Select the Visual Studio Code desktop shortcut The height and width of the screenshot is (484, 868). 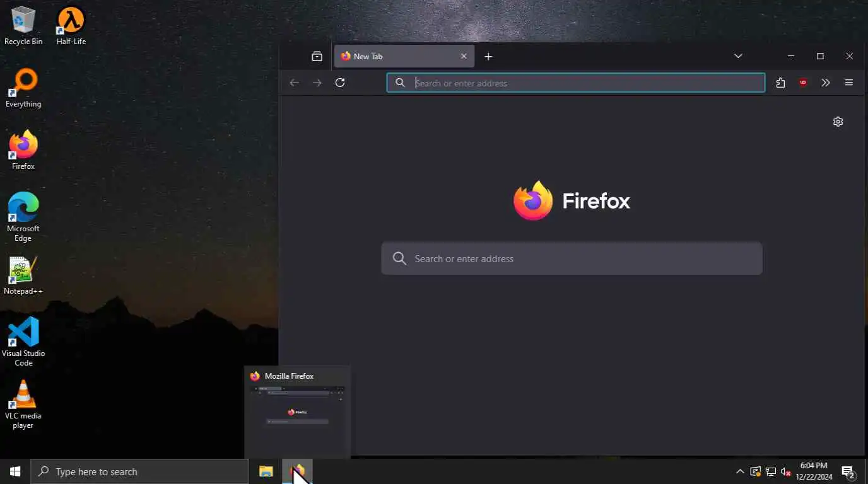pos(23,342)
